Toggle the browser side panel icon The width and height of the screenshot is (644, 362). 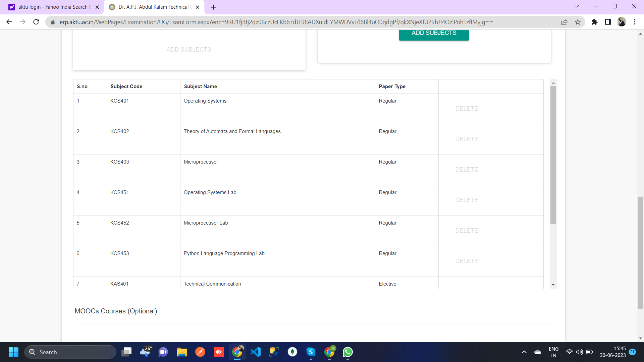(608, 22)
